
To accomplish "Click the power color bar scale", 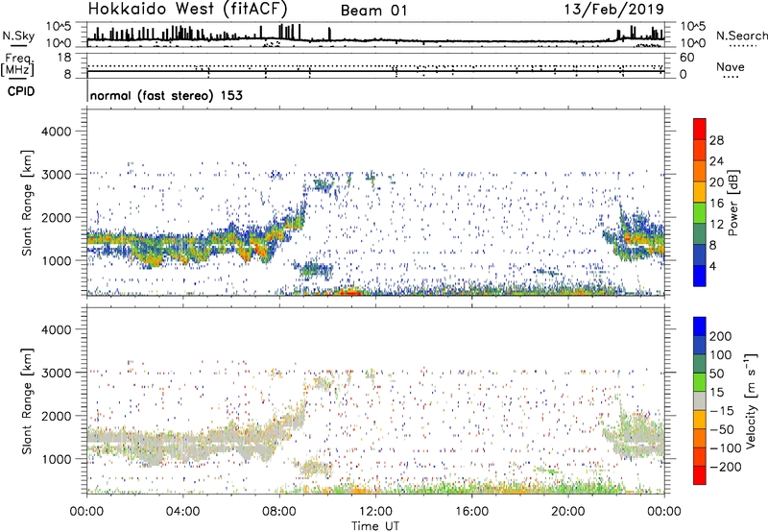I will click(700, 203).
